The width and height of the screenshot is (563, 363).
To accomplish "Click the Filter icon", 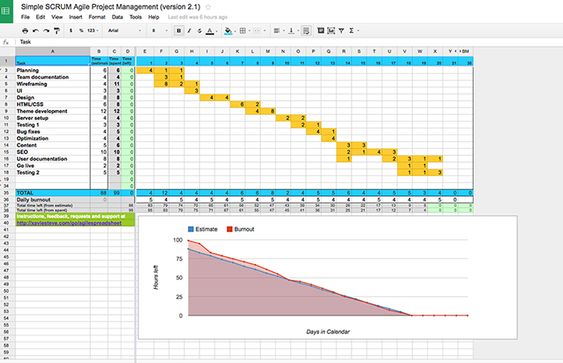I will [x=341, y=31].
